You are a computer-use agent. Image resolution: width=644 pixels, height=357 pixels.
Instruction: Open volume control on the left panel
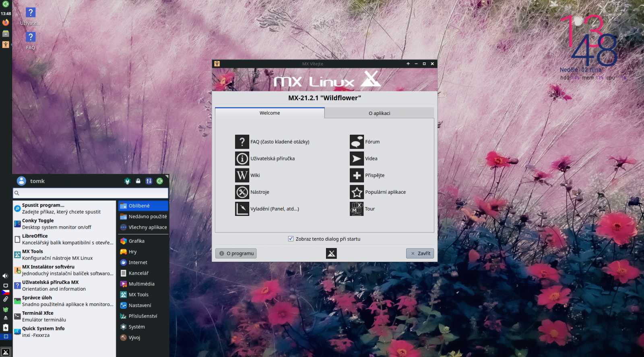[x=5, y=276]
